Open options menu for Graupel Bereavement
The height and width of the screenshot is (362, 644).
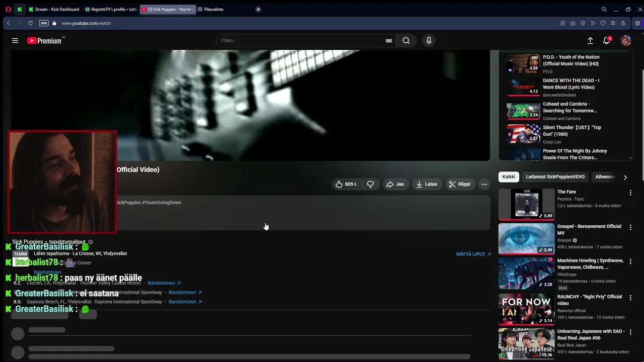coord(630,227)
